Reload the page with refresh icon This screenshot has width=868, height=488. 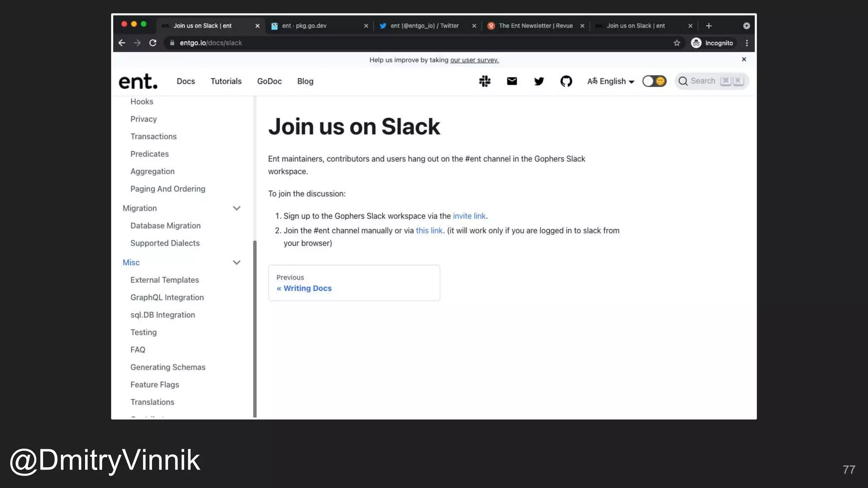(x=153, y=43)
